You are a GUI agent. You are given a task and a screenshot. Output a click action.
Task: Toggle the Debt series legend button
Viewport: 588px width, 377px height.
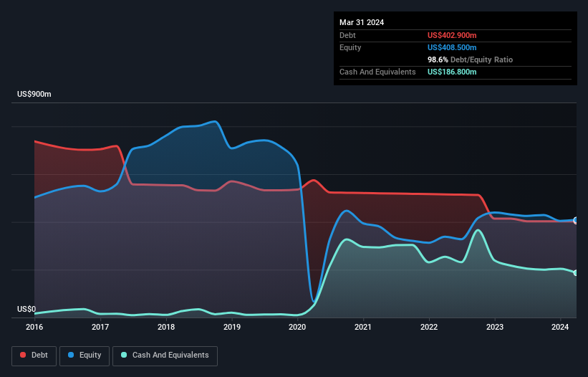click(34, 355)
